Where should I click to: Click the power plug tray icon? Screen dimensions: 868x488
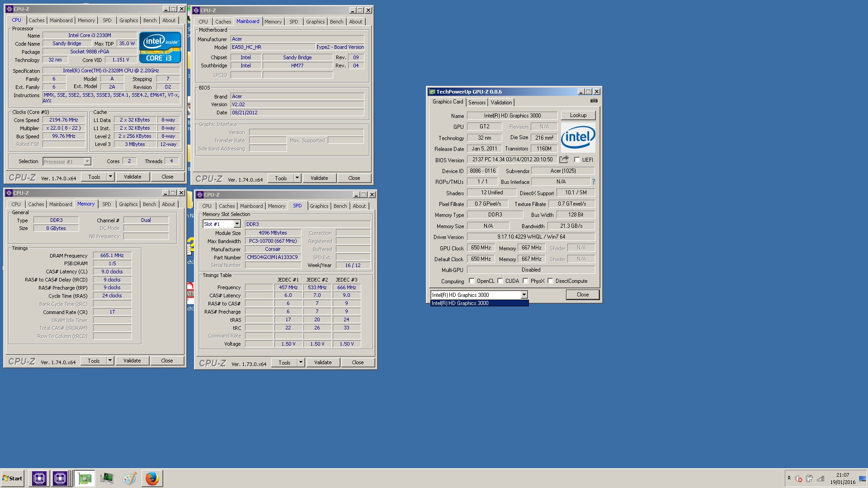click(x=809, y=479)
